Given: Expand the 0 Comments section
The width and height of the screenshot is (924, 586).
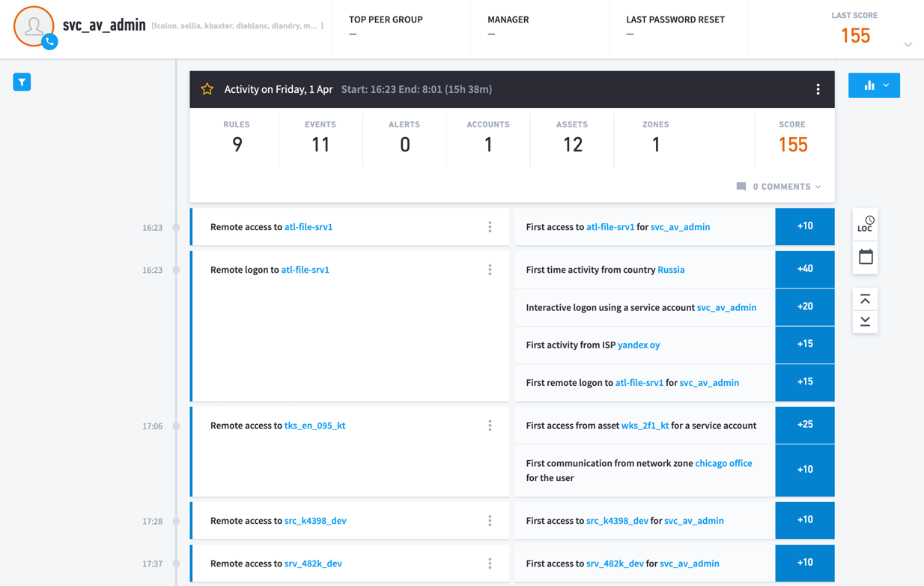Looking at the screenshot, I should 779,187.
